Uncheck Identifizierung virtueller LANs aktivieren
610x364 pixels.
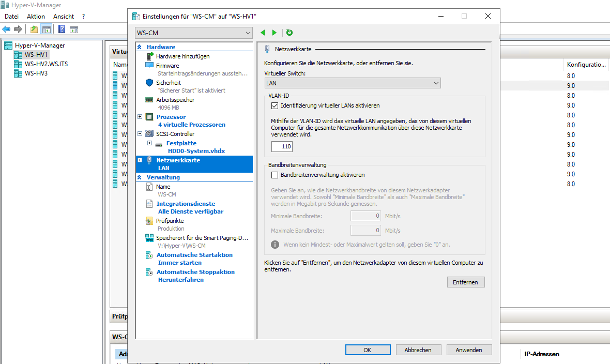tap(274, 105)
